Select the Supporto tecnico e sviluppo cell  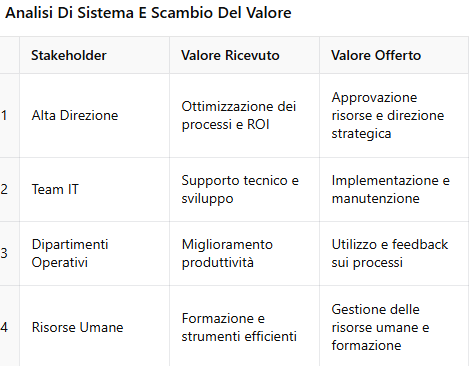point(244,189)
